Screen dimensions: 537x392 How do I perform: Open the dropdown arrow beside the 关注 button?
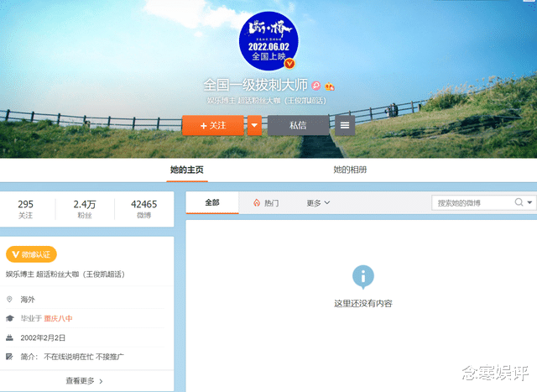(x=254, y=125)
